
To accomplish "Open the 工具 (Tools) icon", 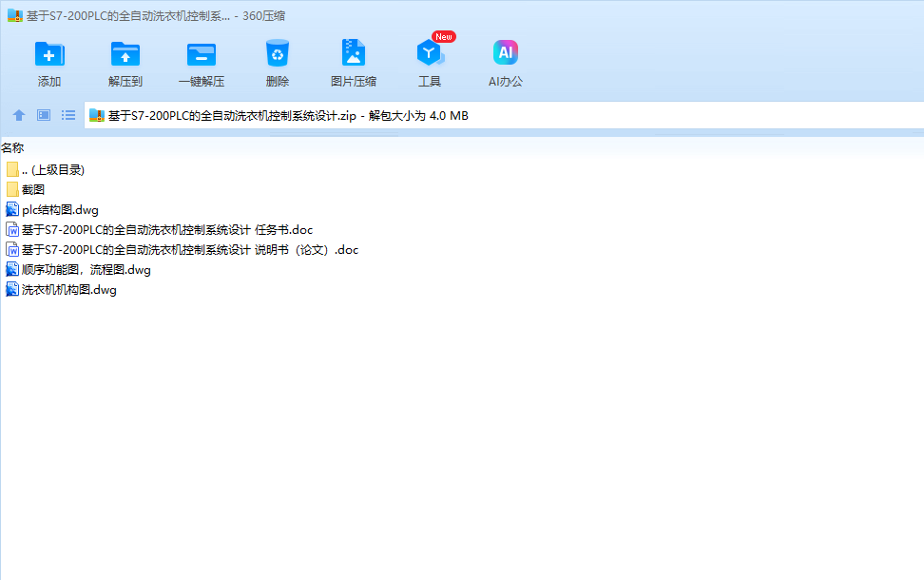I will click(x=430, y=53).
